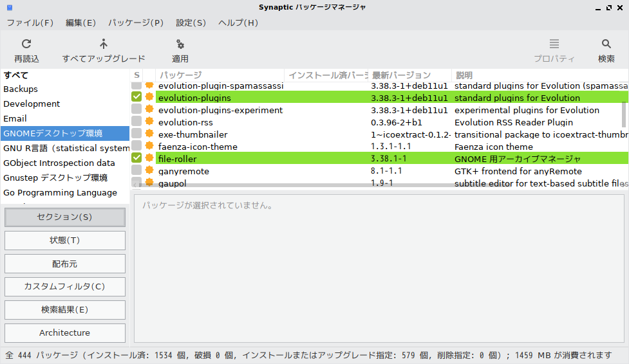Click the Reload (再読込) toolbar icon
The width and height of the screenshot is (629, 364).
tap(26, 44)
